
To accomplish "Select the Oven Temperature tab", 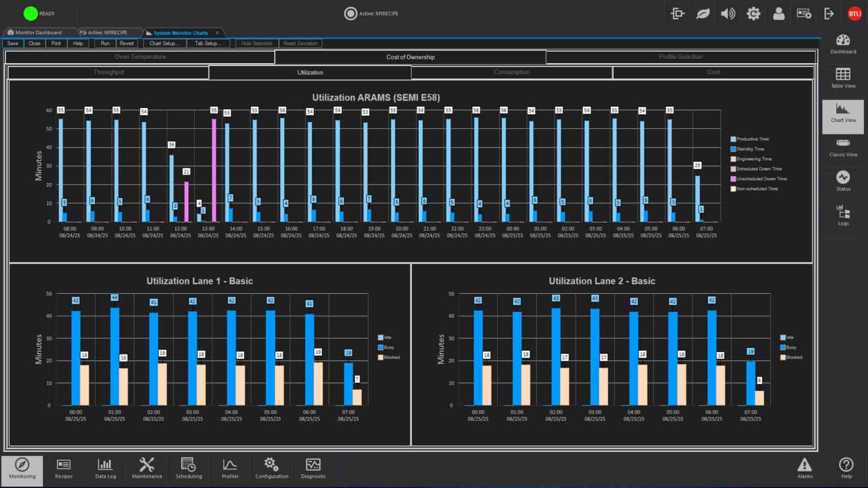I will (140, 57).
